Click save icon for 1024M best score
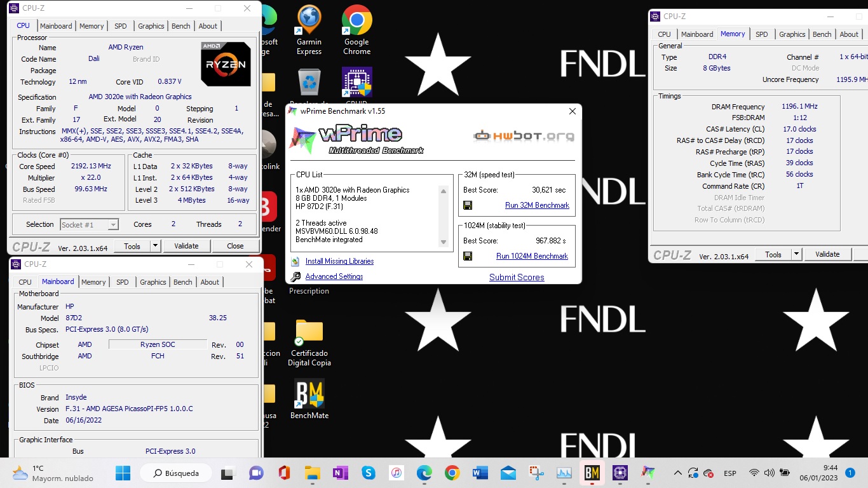 (468, 256)
